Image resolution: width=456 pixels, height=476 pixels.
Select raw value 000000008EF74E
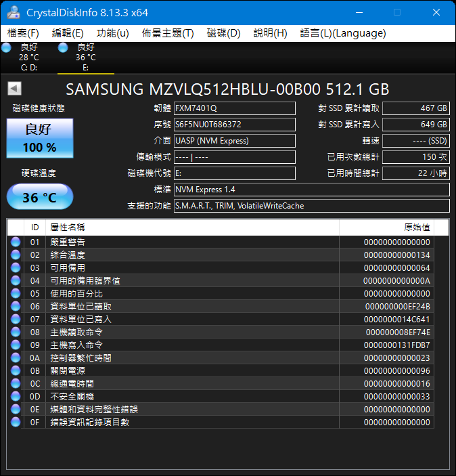(x=398, y=332)
